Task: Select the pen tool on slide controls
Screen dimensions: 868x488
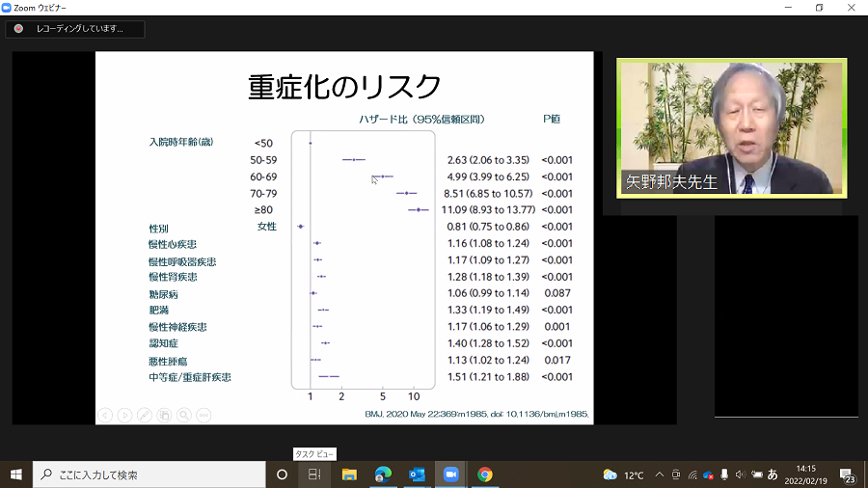Action: click(145, 415)
